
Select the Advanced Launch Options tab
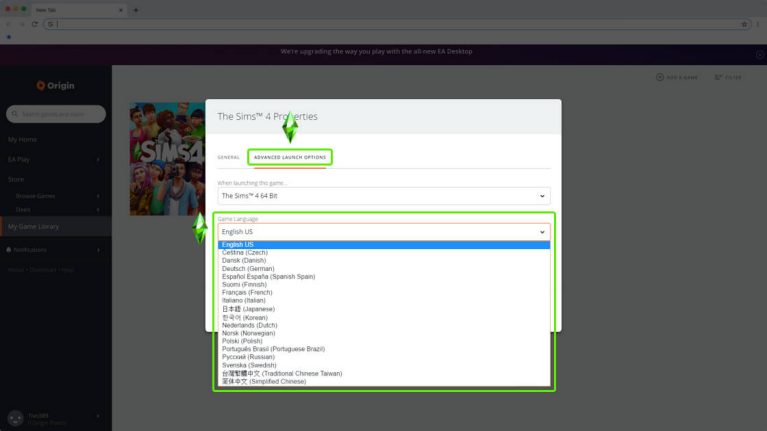290,157
